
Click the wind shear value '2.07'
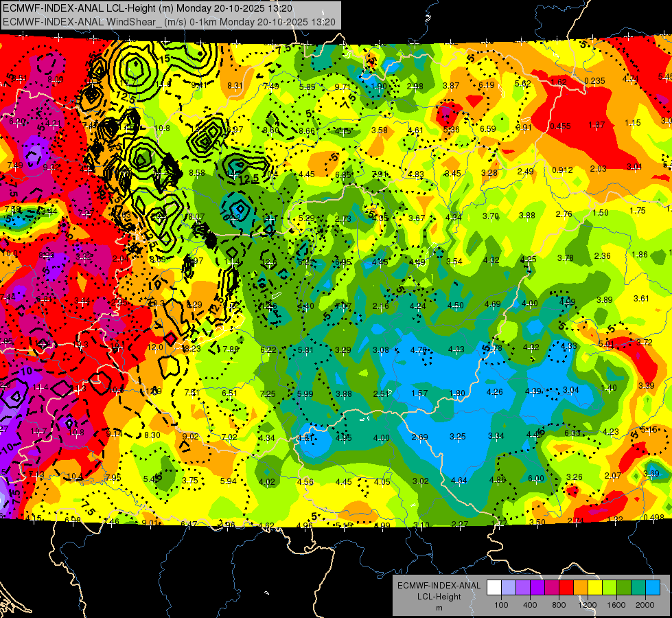point(613,475)
